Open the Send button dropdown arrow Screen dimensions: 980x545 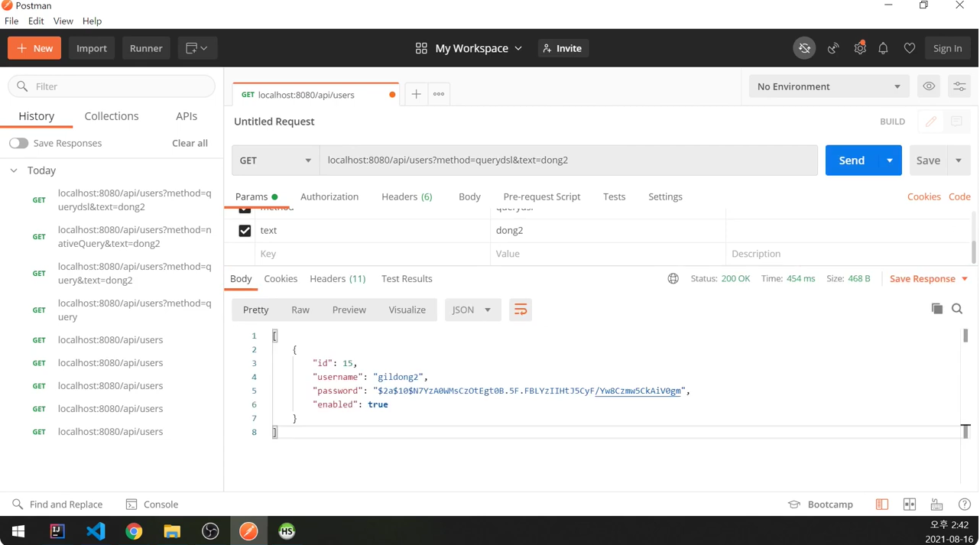(890, 161)
